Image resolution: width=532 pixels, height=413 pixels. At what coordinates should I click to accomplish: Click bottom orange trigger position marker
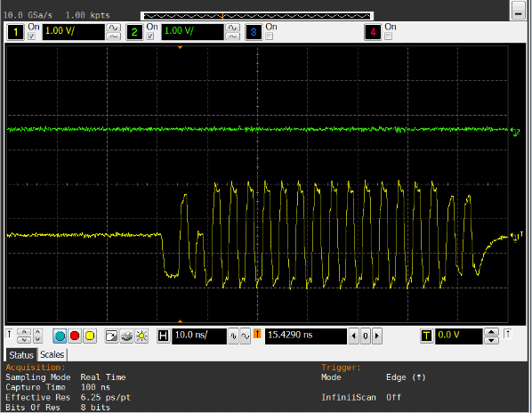pyautogui.click(x=181, y=321)
